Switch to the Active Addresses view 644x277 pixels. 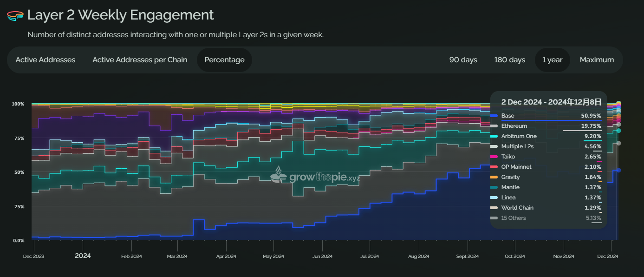pos(46,60)
